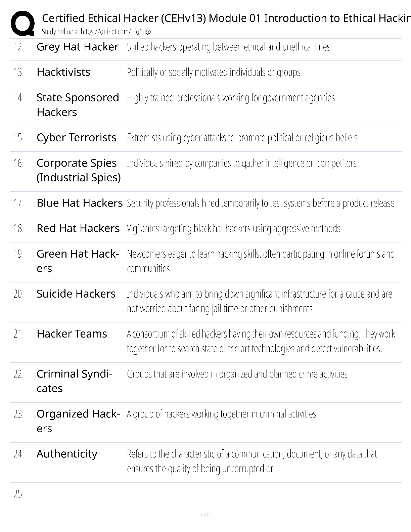Click the State Sponsored Hackers term
This screenshot has height=532, width=411.
(78, 105)
